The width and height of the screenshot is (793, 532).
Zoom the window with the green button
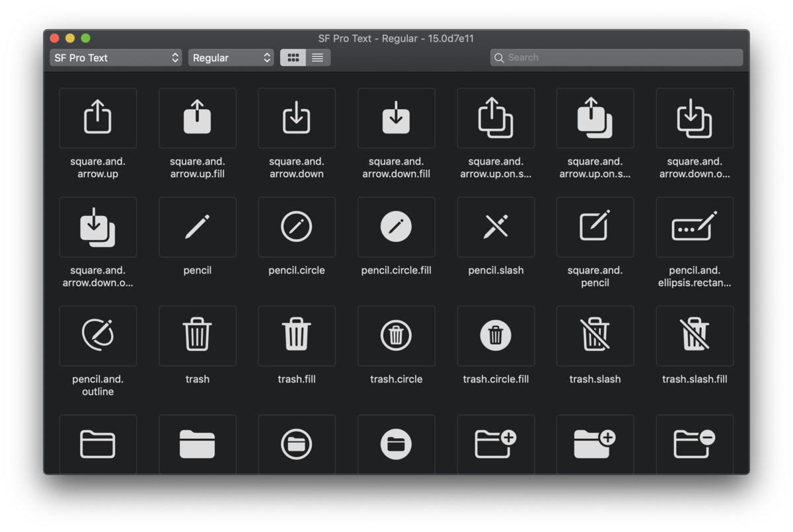pyautogui.click(x=85, y=38)
